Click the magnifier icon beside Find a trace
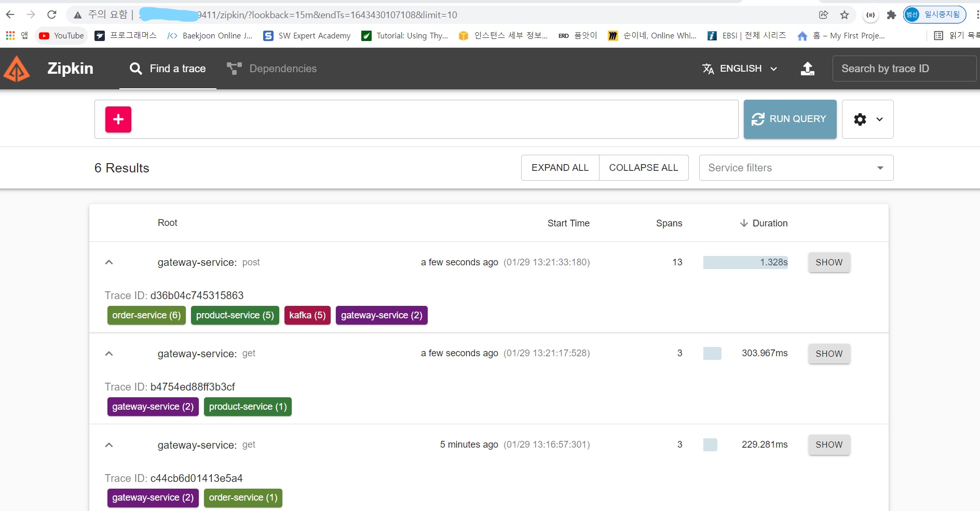This screenshot has width=980, height=511. 135,68
